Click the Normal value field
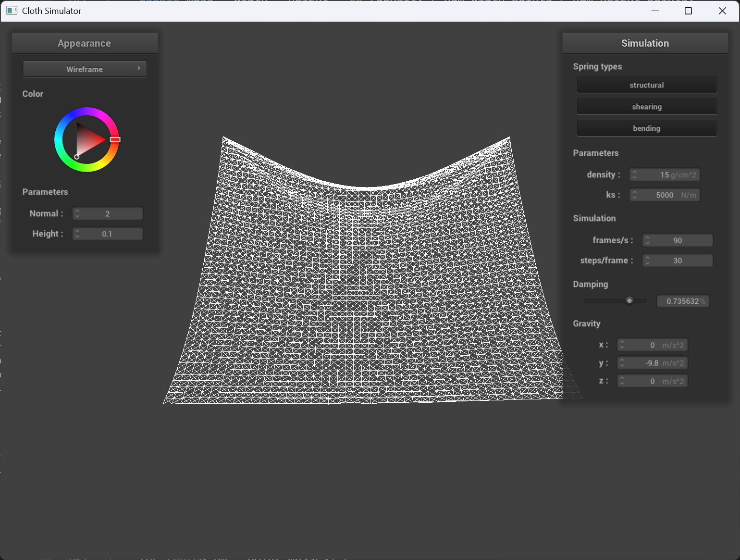 tap(108, 213)
